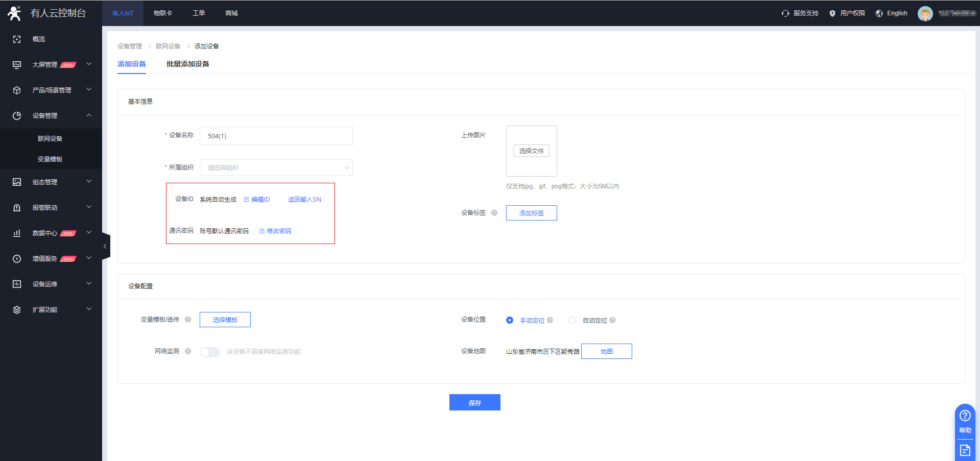
Task: Toggle the 网络监测 switch
Action: pos(209,352)
